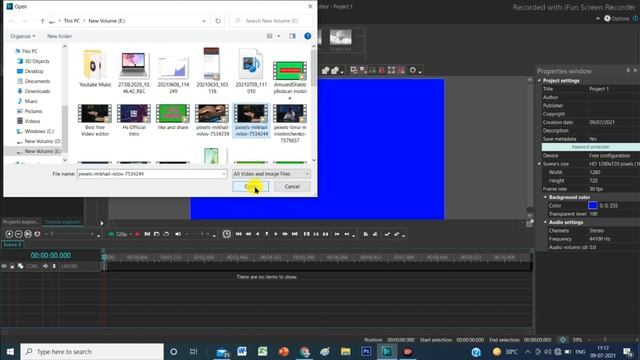Select Windows (C:) in the navigation tree
Image resolution: width=640 pixels, height=360 pixels.
tap(35, 131)
